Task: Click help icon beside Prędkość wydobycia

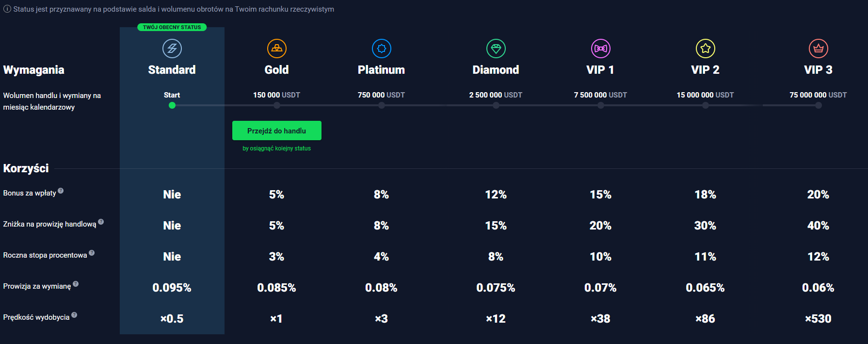Action: [74, 315]
